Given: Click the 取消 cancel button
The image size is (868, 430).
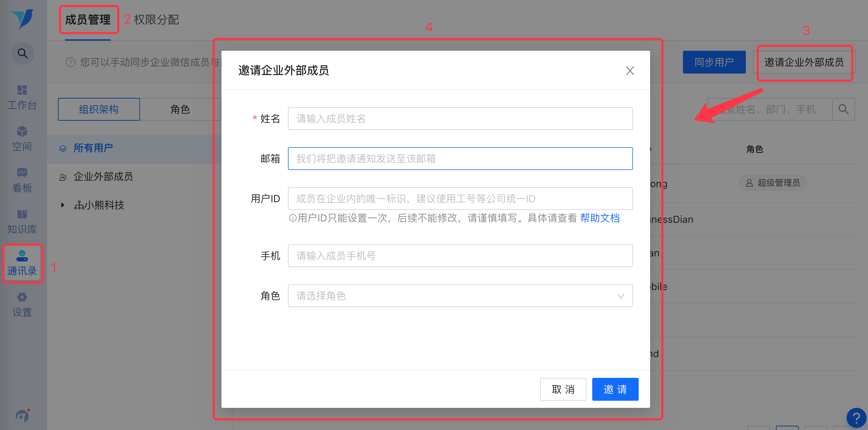Looking at the screenshot, I should (x=563, y=389).
